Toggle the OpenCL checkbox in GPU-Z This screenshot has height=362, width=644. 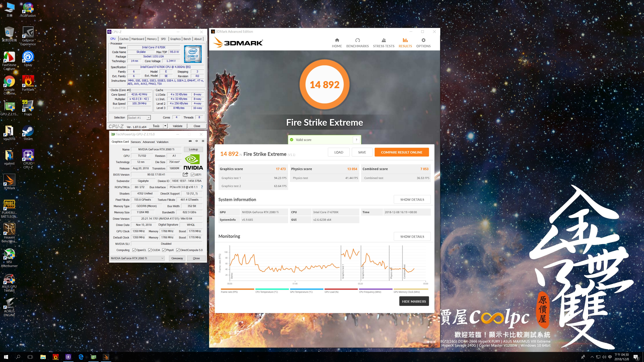pyautogui.click(x=134, y=250)
